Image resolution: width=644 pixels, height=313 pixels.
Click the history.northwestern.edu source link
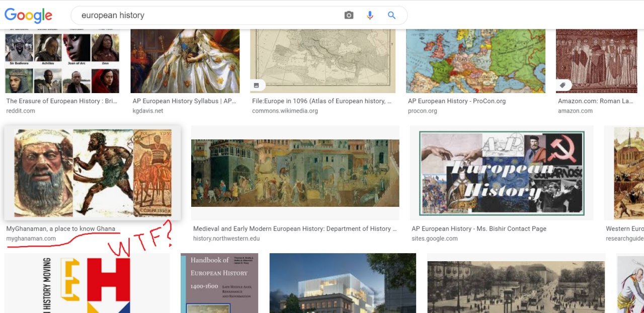click(226, 239)
